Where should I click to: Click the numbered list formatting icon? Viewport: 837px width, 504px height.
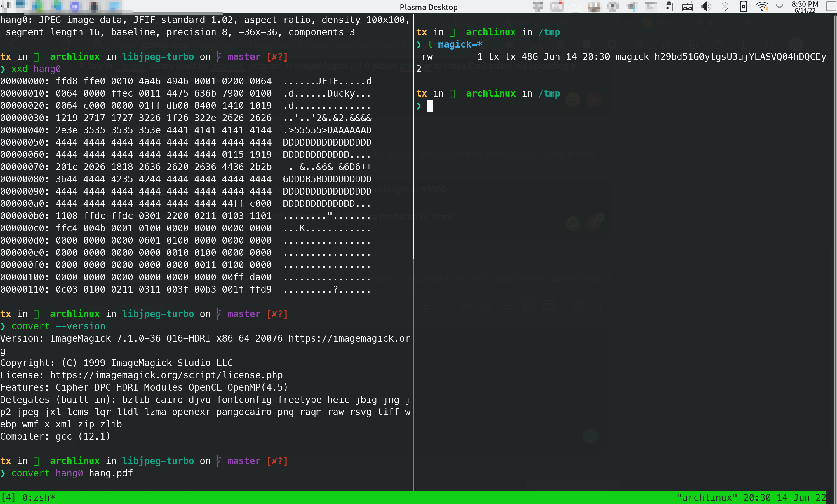[x=507, y=306]
